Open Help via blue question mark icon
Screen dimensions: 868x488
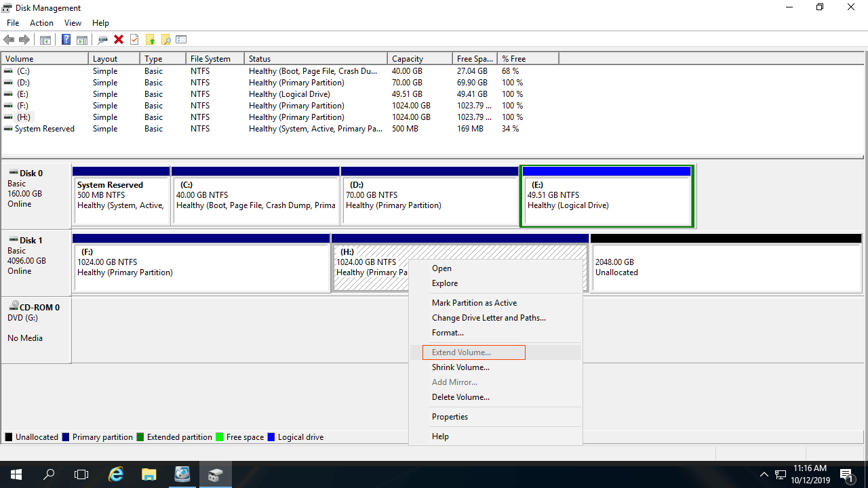coord(66,40)
